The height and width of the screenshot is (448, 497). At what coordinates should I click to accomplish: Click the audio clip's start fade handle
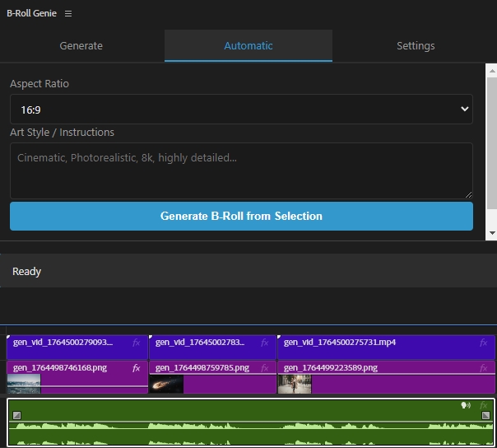coord(16,415)
